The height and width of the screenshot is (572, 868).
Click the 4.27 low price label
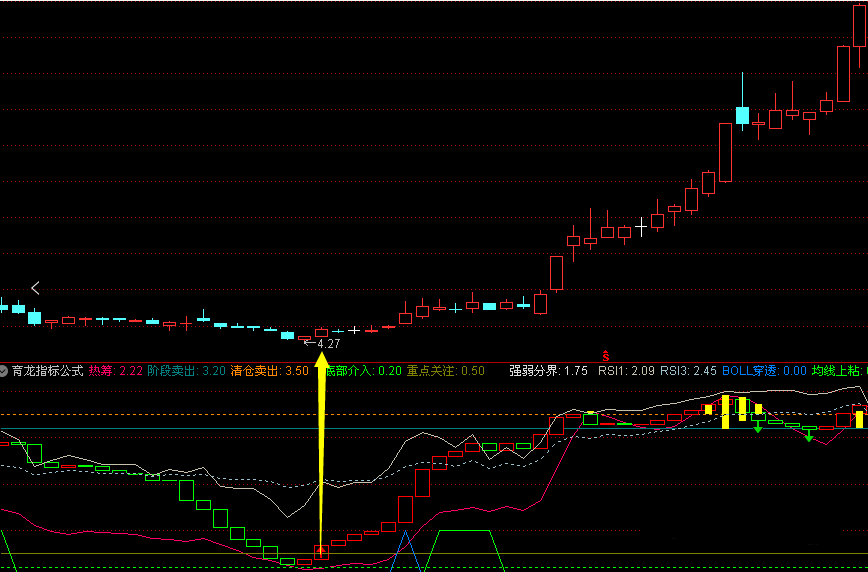[329, 343]
